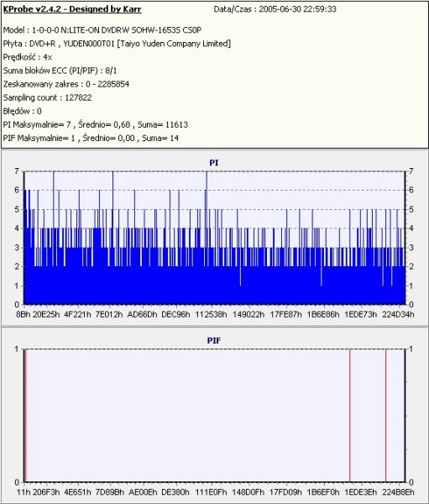Image resolution: width=429 pixels, height=504 pixels.
Task: Click the PI chart title
Action: [x=214, y=163]
